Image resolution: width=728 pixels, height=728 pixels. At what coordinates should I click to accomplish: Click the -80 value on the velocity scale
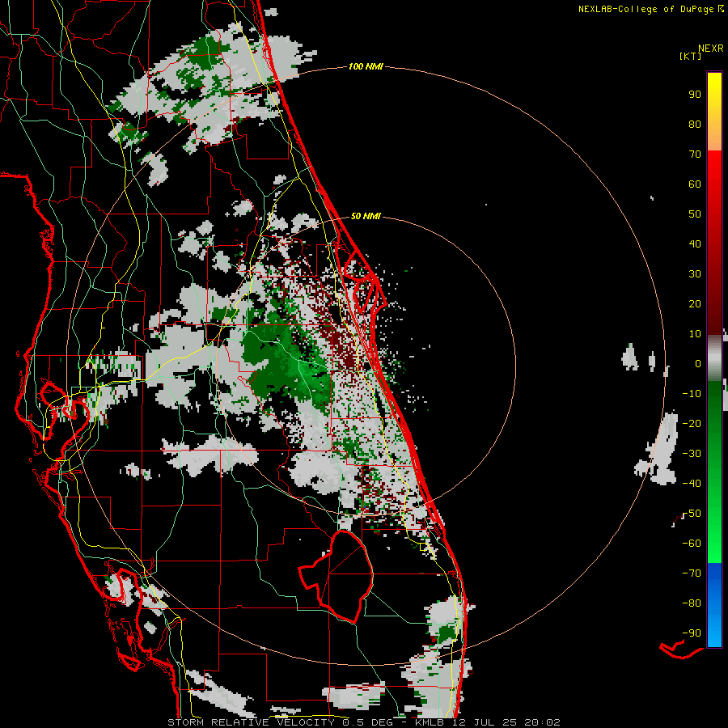click(692, 603)
